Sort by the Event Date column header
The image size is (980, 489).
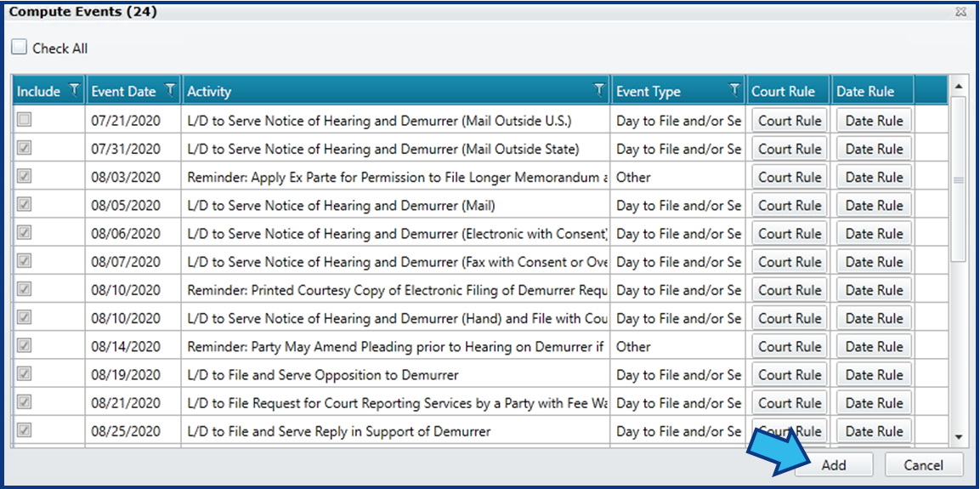[x=124, y=91]
